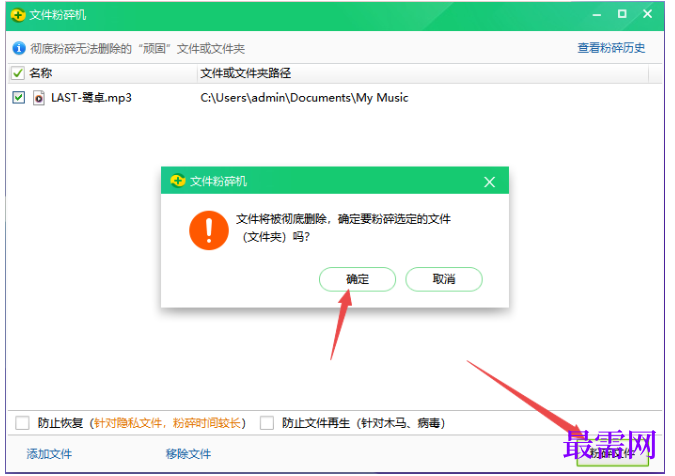
Task: Maximize the 文件粉碎机 main window
Action: click(x=622, y=14)
